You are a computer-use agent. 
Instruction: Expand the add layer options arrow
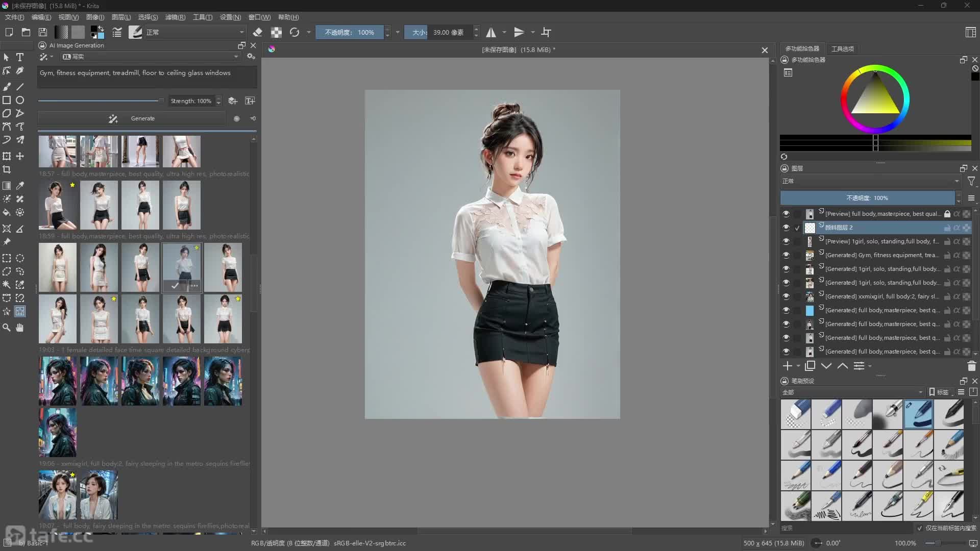click(x=798, y=366)
